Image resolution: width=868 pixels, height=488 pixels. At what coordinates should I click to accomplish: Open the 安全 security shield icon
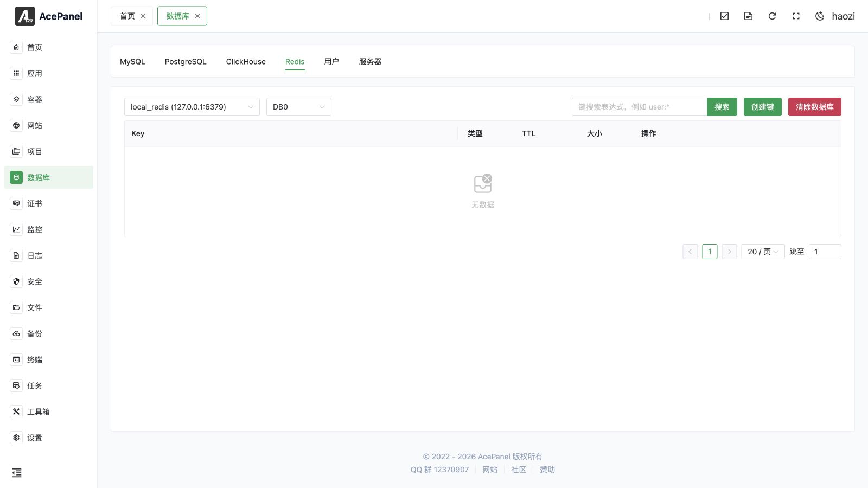click(16, 281)
